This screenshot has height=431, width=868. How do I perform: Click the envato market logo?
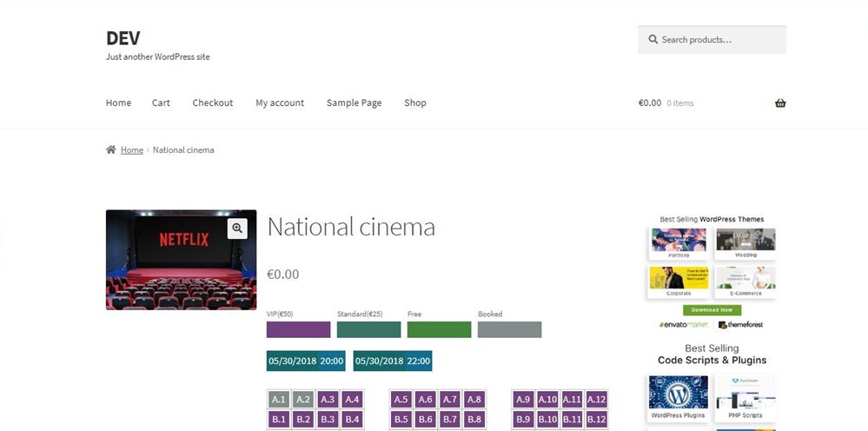tap(685, 325)
